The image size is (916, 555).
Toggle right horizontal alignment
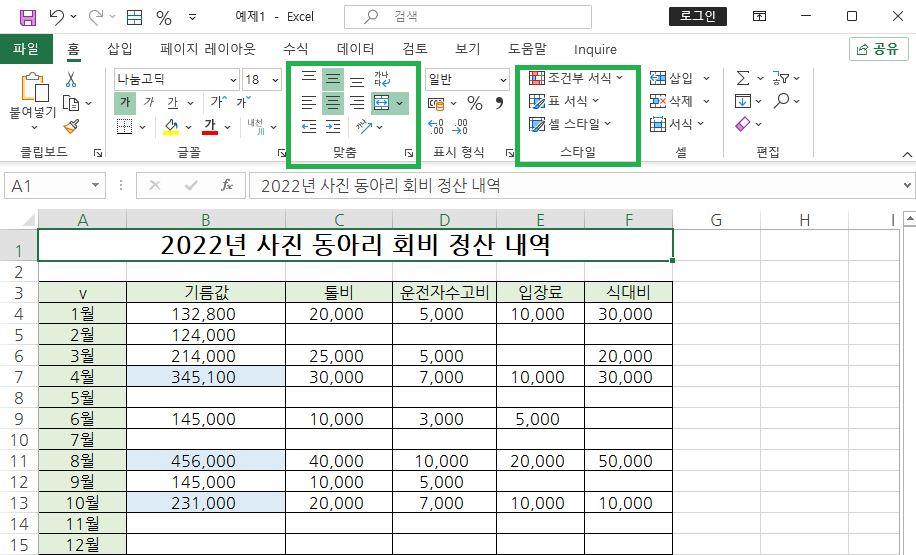click(357, 103)
